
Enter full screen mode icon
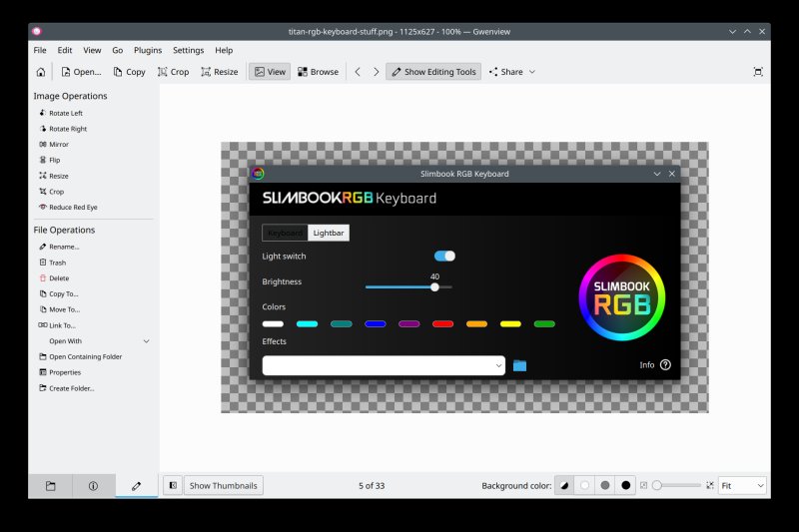tap(758, 72)
